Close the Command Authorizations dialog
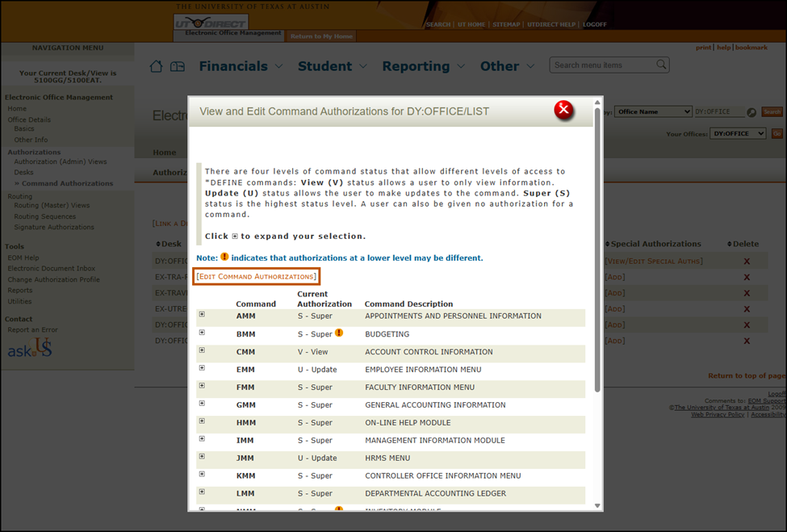787x532 pixels. pyautogui.click(x=563, y=110)
